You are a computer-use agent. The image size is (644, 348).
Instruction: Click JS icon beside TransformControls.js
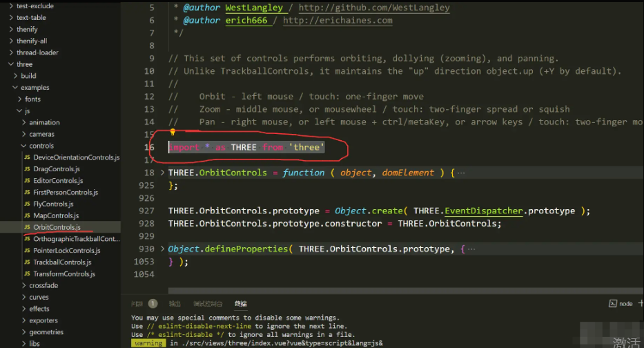point(27,273)
